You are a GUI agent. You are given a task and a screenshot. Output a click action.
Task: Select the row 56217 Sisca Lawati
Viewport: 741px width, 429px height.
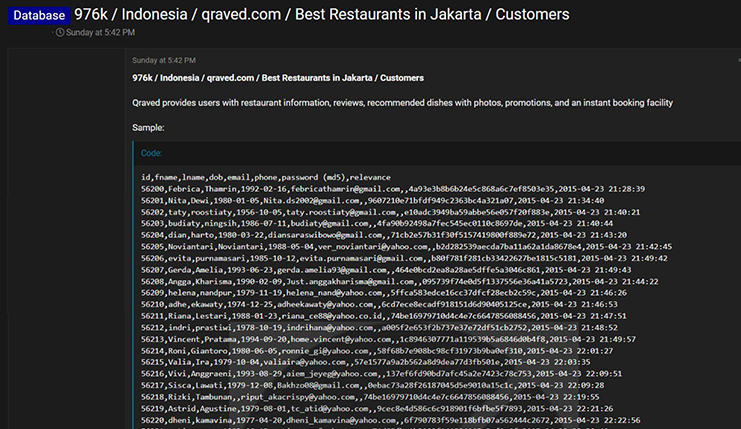pos(372,386)
